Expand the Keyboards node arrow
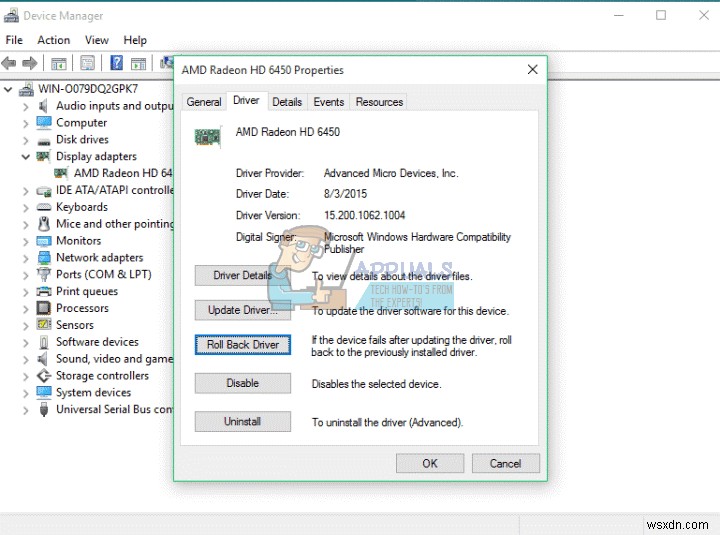The image size is (720, 535). coord(26,208)
